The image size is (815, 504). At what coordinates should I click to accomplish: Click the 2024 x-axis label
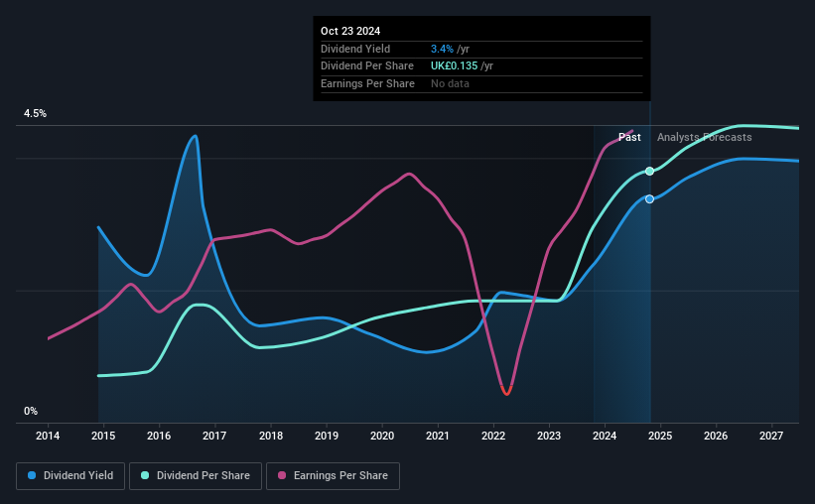(x=605, y=436)
